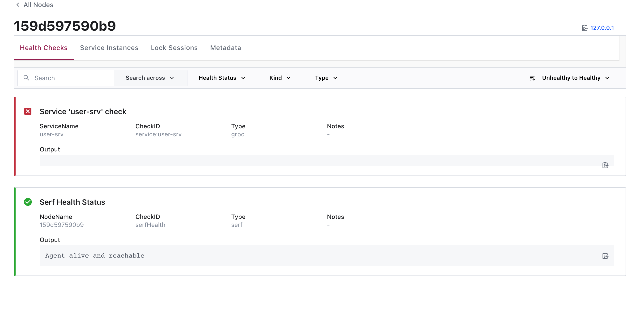
Task: Copy the node IP address icon
Action: point(585,28)
